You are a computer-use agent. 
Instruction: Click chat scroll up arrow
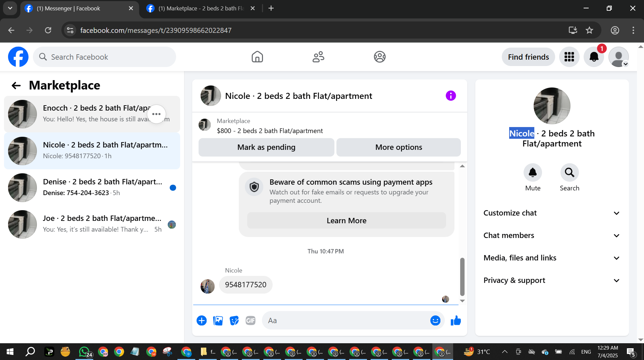pyautogui.click(x=462, y=166)
